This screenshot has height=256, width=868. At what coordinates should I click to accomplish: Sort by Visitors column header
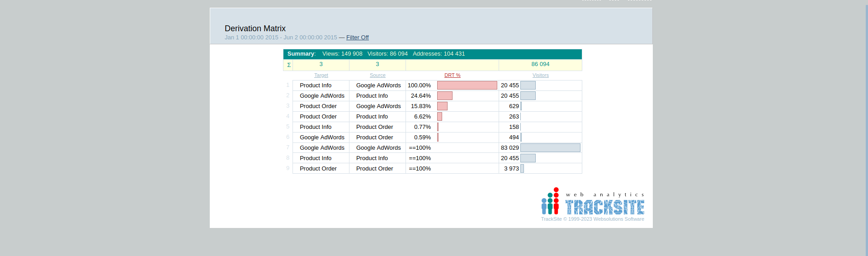[540, 76]
